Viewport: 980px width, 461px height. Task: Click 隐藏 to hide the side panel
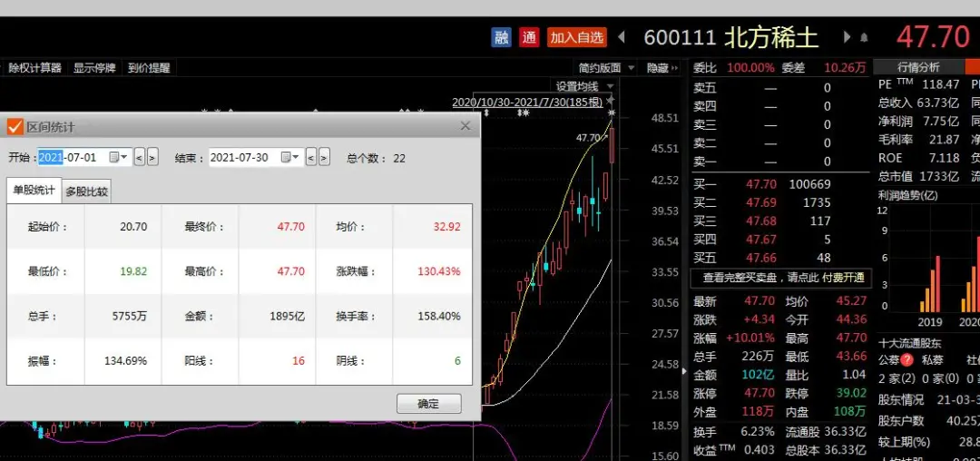pos(661,68)
